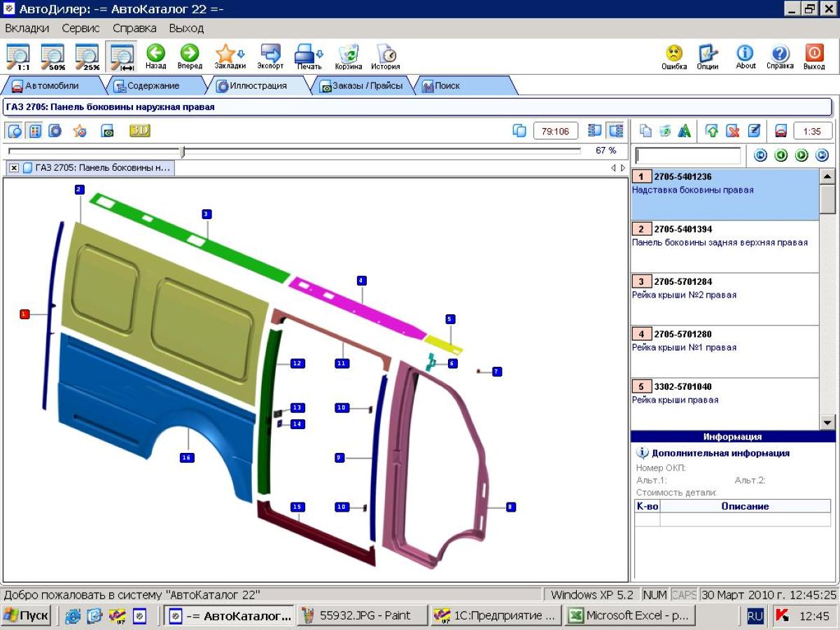Switch to the Заказы / Прайсы tab
Screen dimensions: 840x630
point(360,86)
